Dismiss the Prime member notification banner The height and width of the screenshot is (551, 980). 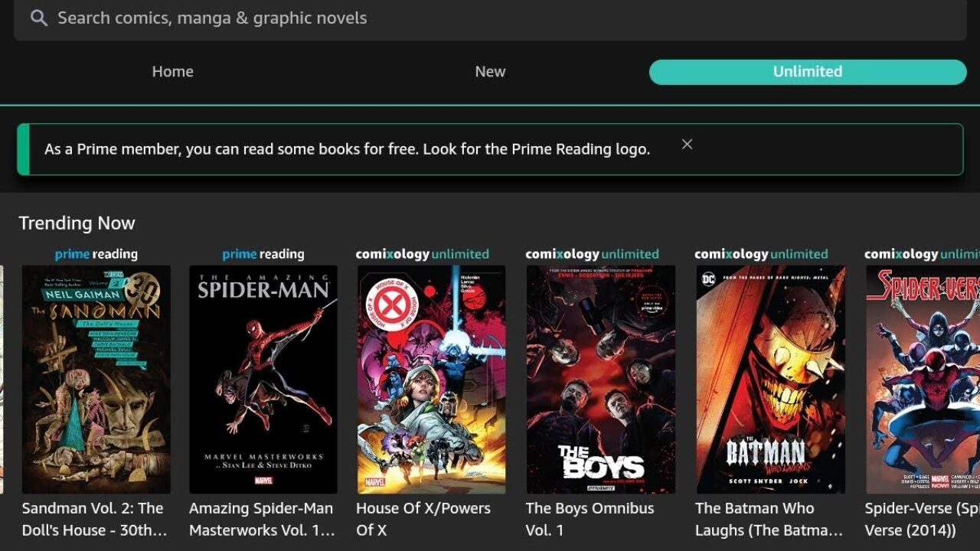687,145
